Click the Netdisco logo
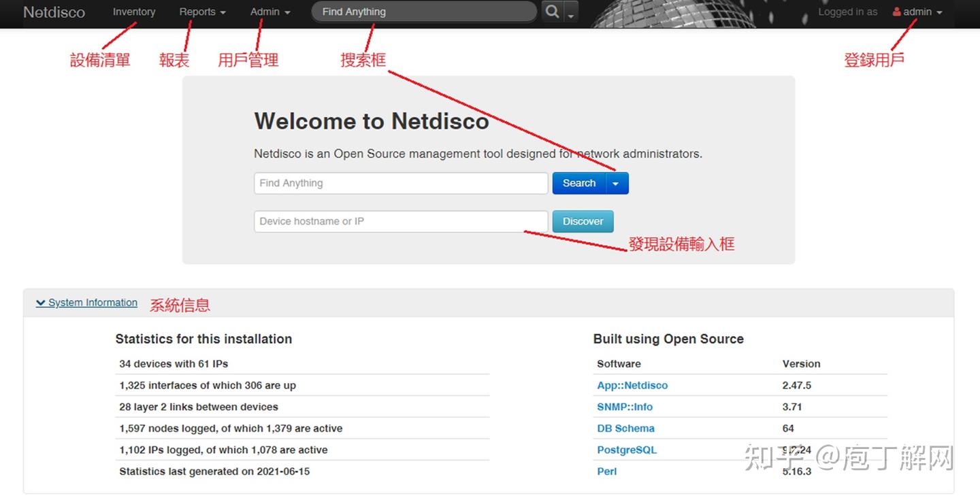The height and width of the screenshot is (498, 980). (54, 12)
